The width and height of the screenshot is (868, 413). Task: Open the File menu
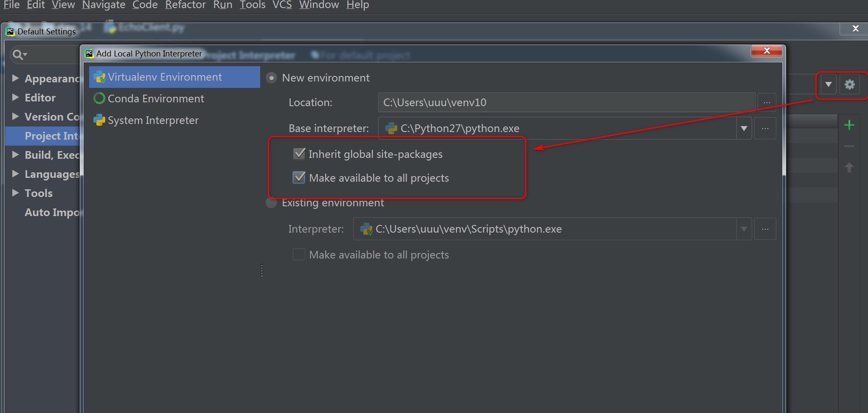pos(11,5)
